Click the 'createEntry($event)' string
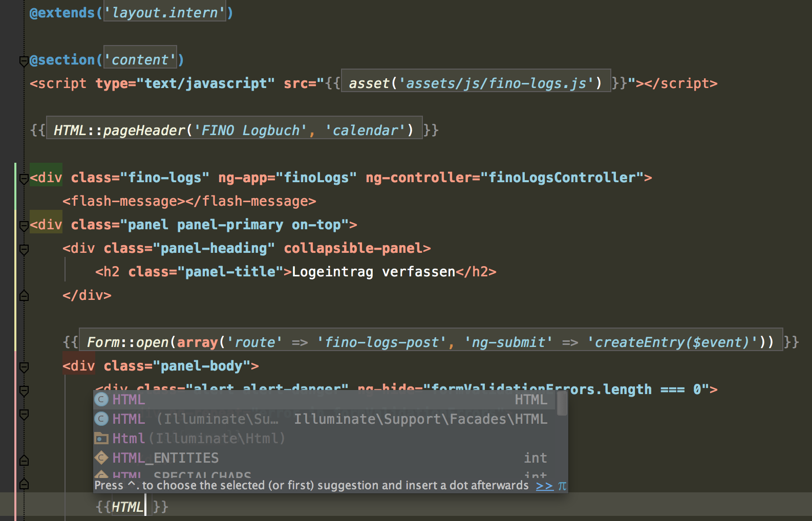812x521 pixels. click(672, 342)
